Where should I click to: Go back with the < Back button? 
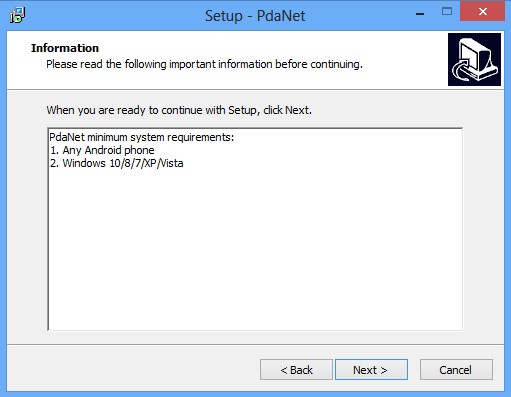click(296, 369)
